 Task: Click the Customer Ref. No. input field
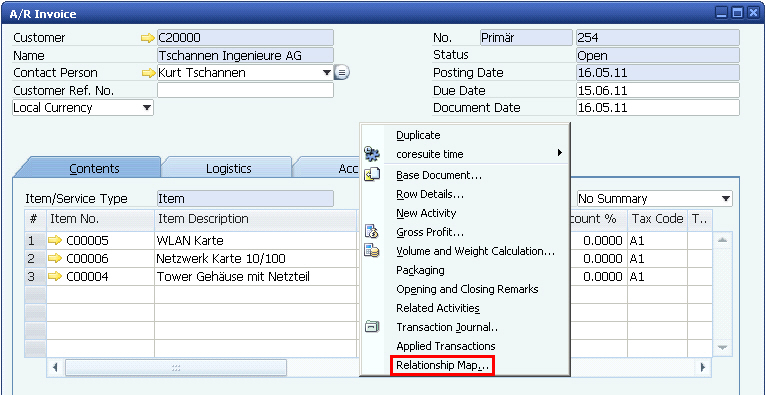pos(245,90)
